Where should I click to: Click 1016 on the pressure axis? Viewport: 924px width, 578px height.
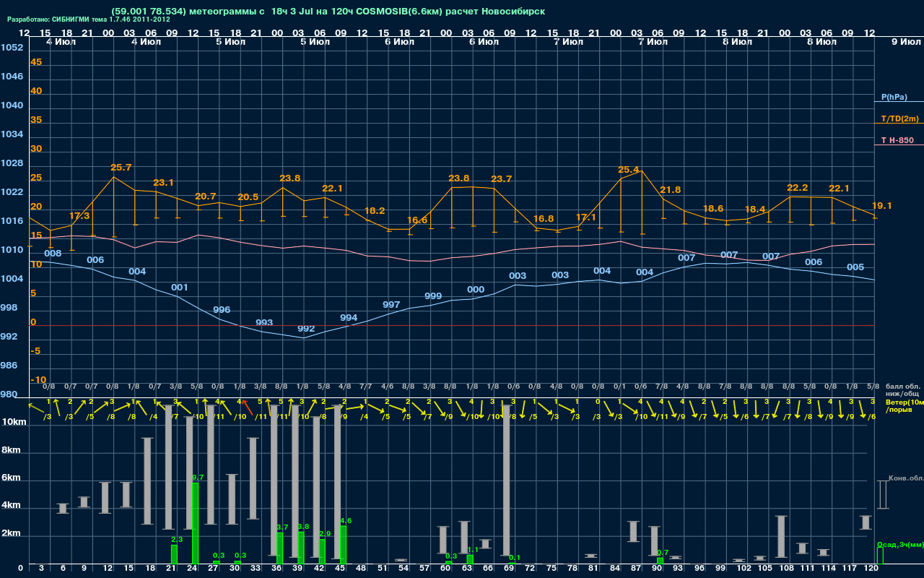coord(12,221)
